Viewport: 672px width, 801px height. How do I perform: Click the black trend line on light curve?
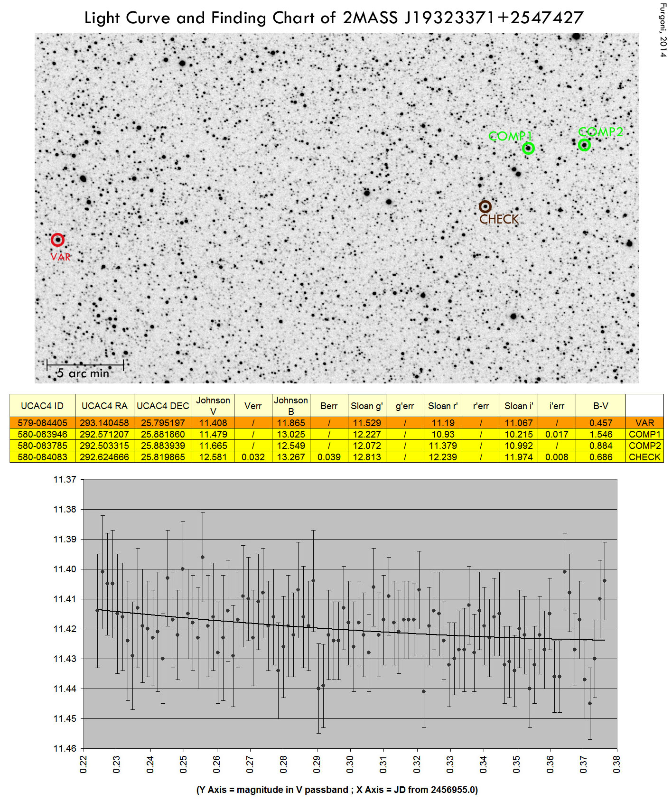coord(351,630)
